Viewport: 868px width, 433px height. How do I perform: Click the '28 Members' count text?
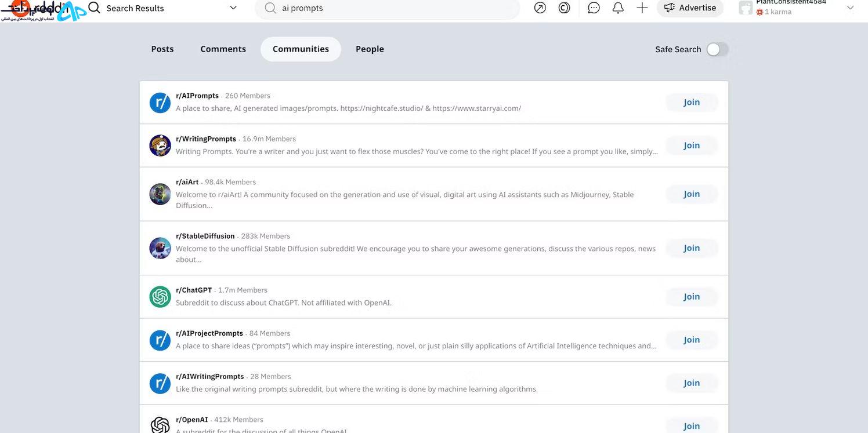click(x=271, y=377)
